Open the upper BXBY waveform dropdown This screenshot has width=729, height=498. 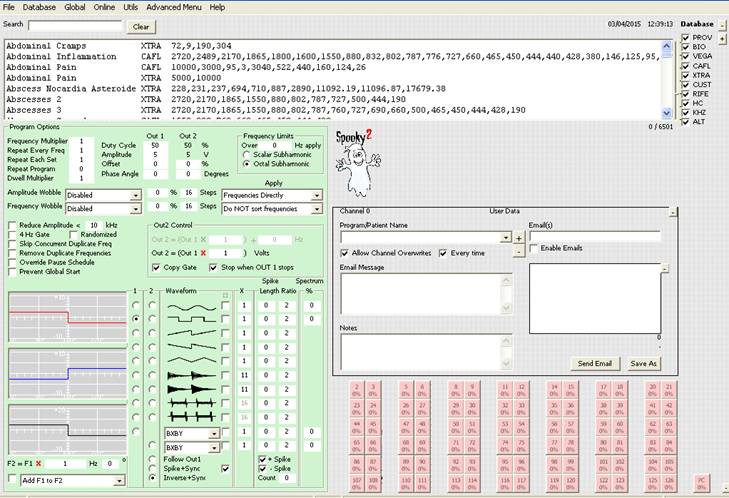(x=213, y=433)
